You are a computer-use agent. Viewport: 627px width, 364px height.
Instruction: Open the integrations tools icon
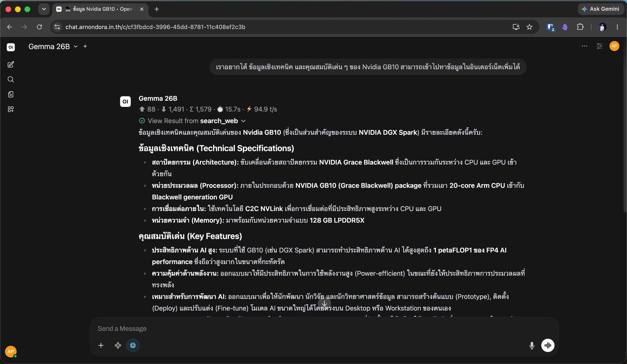[118, 345]
